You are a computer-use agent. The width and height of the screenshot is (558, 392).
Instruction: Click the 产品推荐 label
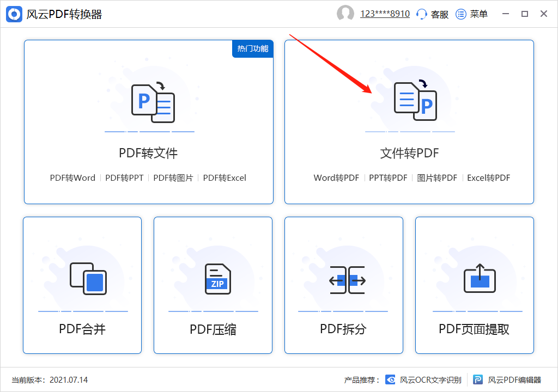(x=362, y=380)
